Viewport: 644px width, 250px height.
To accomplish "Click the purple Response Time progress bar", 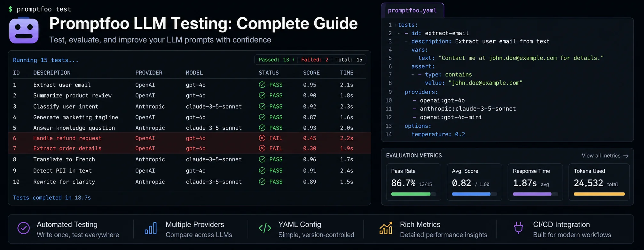I will pos(535,194).
